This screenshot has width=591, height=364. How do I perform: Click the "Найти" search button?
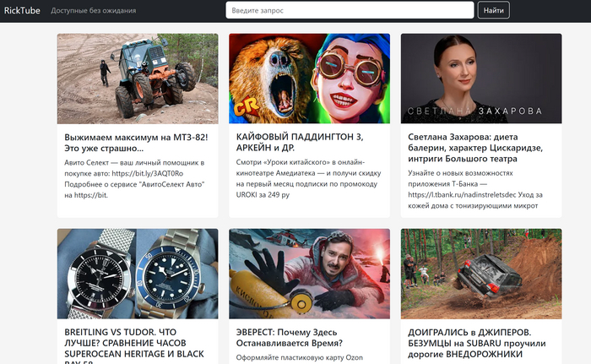(x=493, y=10)
